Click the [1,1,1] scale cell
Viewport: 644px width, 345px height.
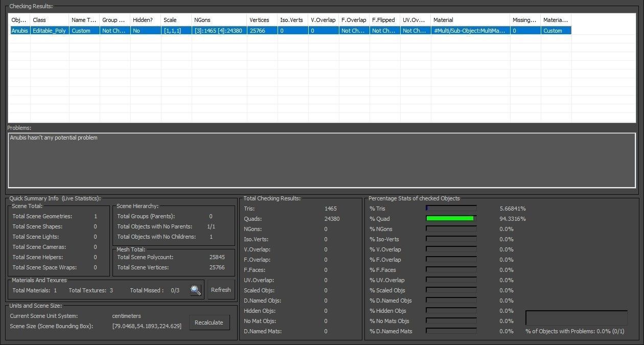click(x=176, y=31)
